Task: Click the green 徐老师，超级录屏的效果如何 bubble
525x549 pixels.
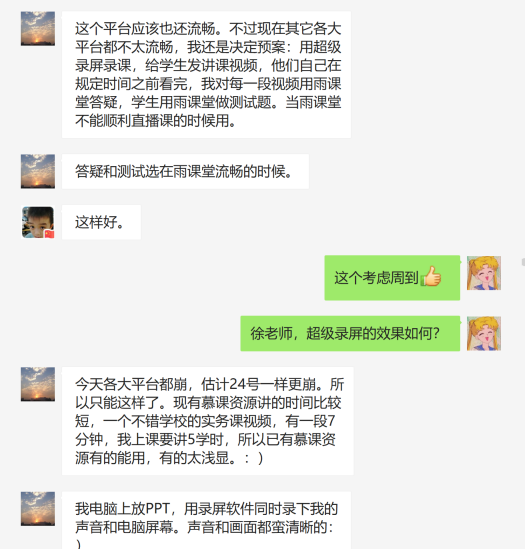Action: [350, 333]
